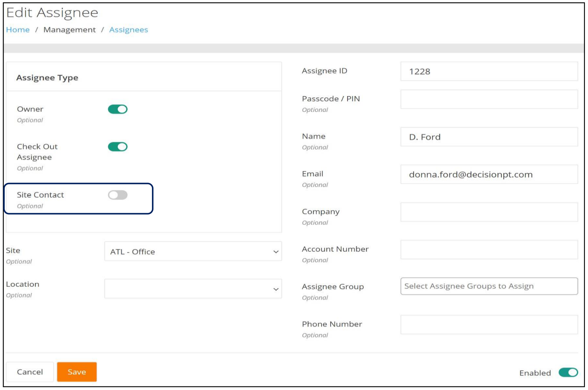Click the Owner label text
The image size is (588, 390).
(30, 109)
